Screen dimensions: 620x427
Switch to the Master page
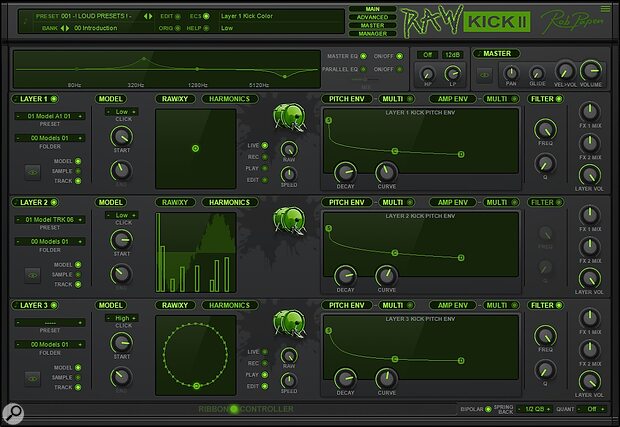[372, 25]
